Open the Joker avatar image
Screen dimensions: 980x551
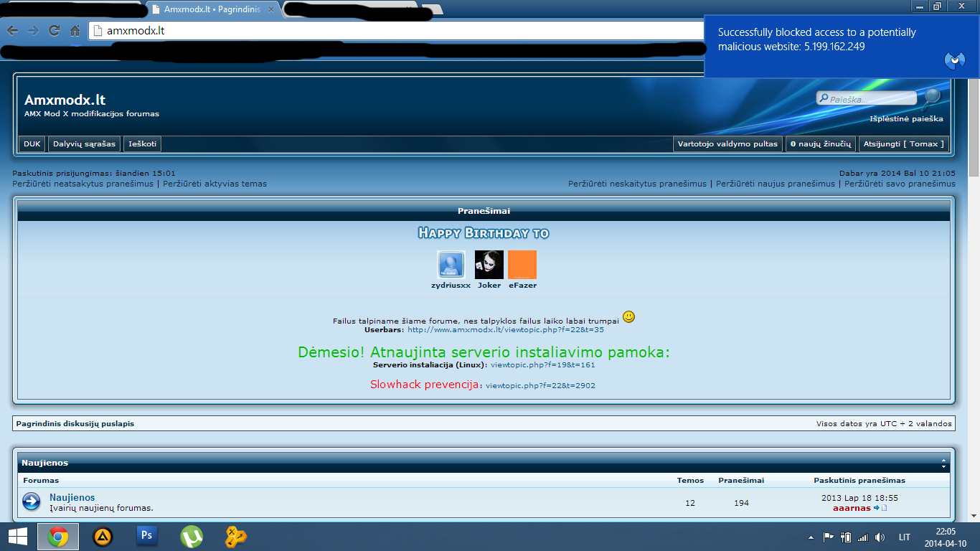click(489, 265)
